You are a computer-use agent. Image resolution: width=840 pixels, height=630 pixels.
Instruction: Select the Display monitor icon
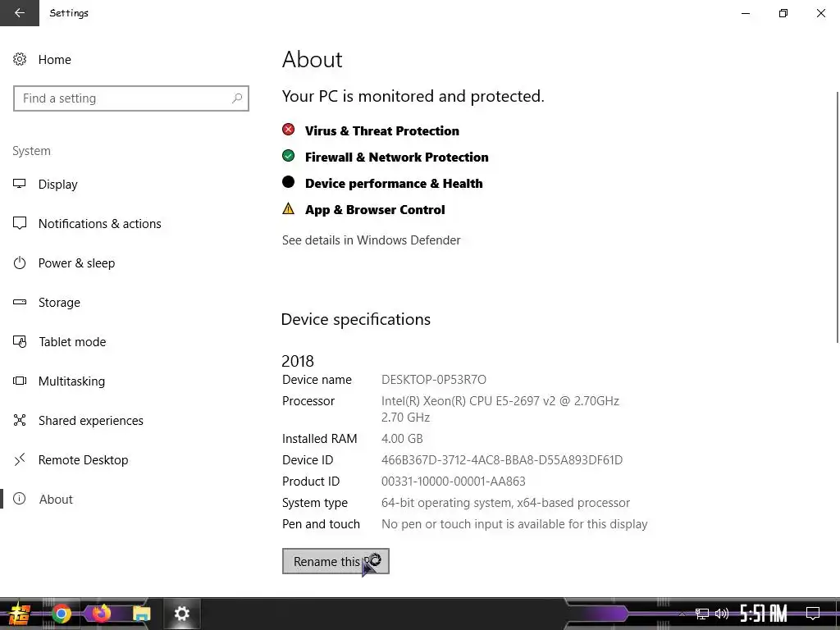pos(20,185)
